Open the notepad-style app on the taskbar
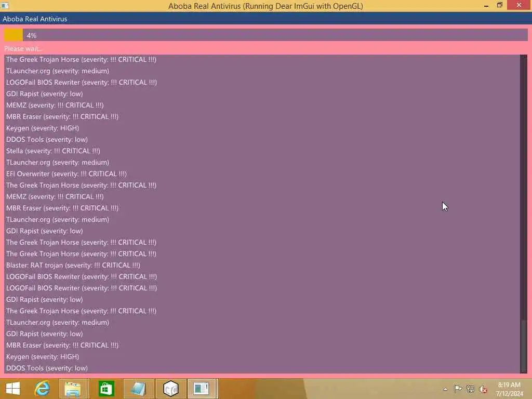The image size is (532, 399). click(x=138, y=389)
